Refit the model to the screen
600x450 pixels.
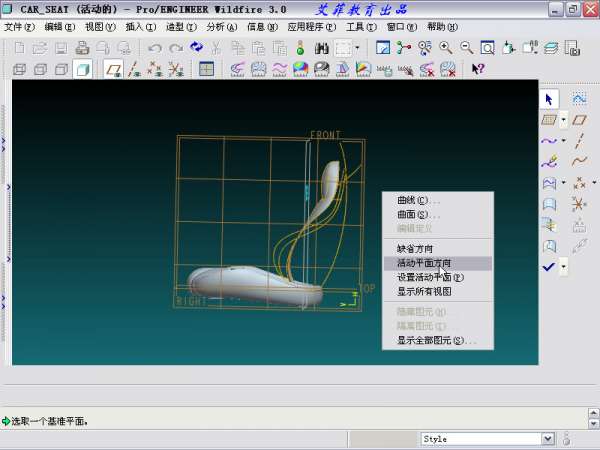click(x=488, y=48)
